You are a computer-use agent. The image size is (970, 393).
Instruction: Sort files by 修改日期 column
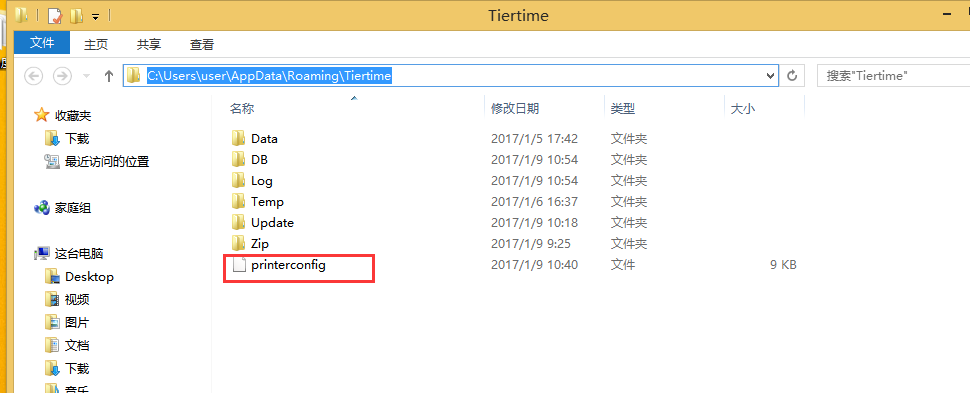pyautogui.click(x=515, y=108)
